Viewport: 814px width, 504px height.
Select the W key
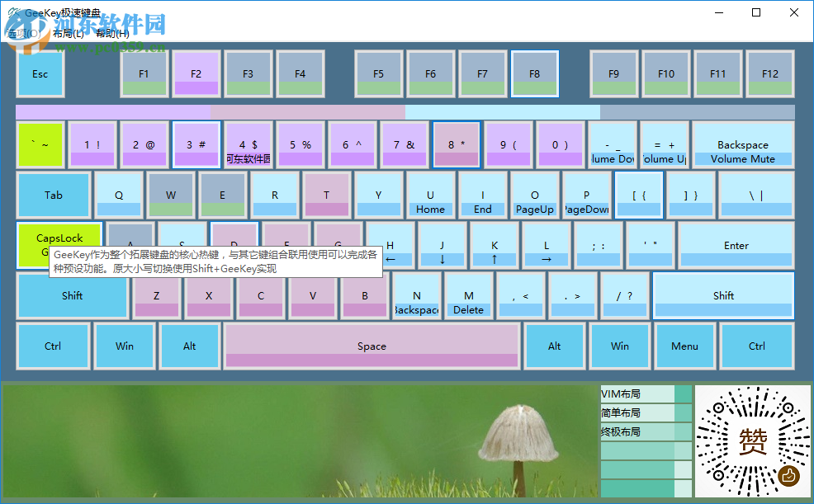click(x=171, y=195)
